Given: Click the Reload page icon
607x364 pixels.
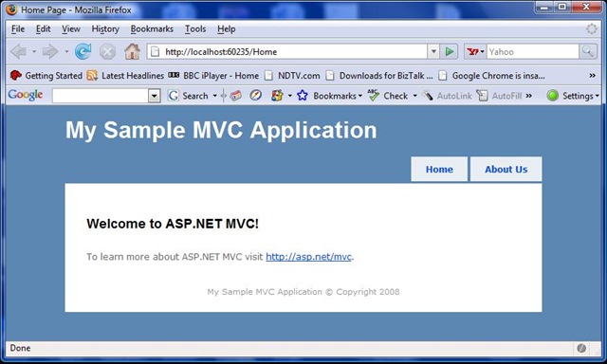Looking at the screenshot, I should 83,51.
